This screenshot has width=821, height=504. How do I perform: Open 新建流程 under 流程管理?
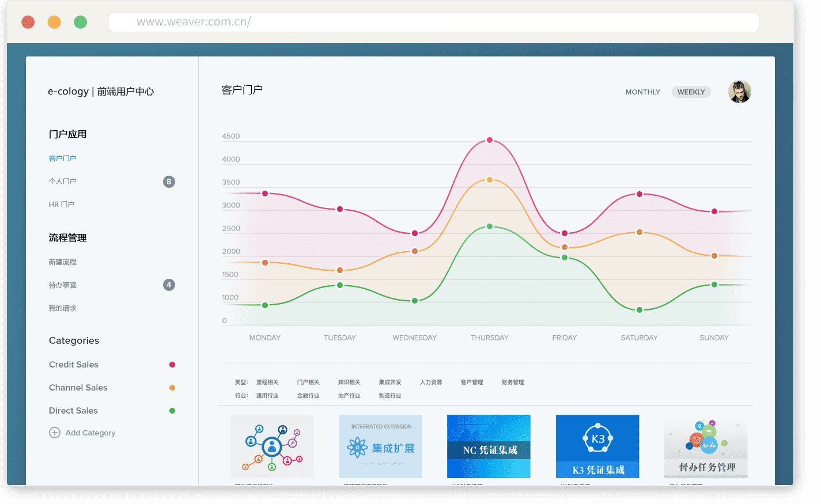click(x=62, y=262)
